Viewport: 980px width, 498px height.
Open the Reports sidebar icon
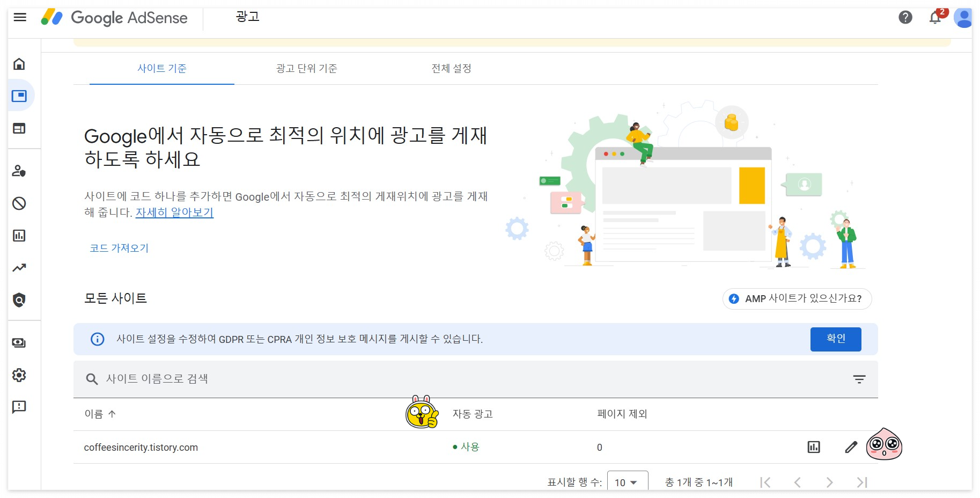point(19,236)
